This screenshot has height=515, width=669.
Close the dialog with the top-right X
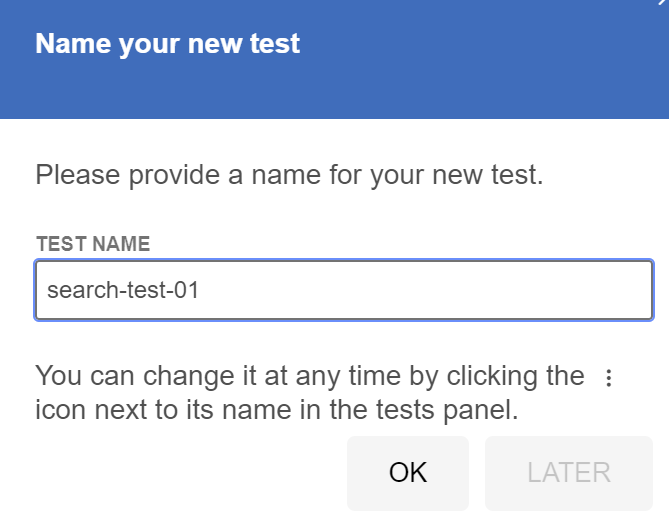(x=663, y=3)
